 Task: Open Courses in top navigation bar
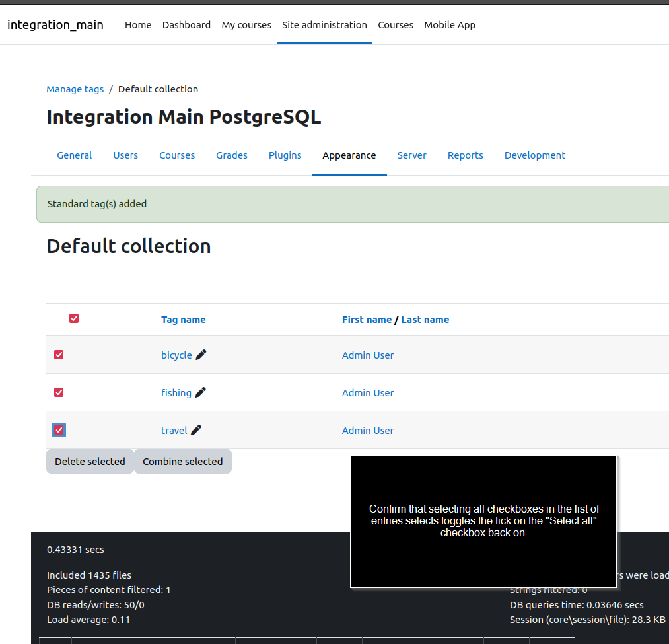396,25
